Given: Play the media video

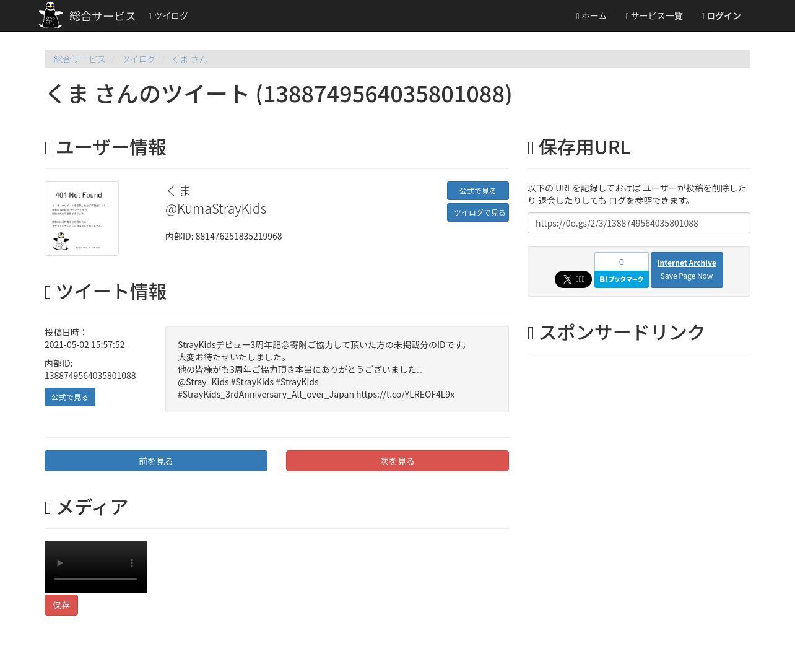Looking at the screenshot, I should 60,563.
